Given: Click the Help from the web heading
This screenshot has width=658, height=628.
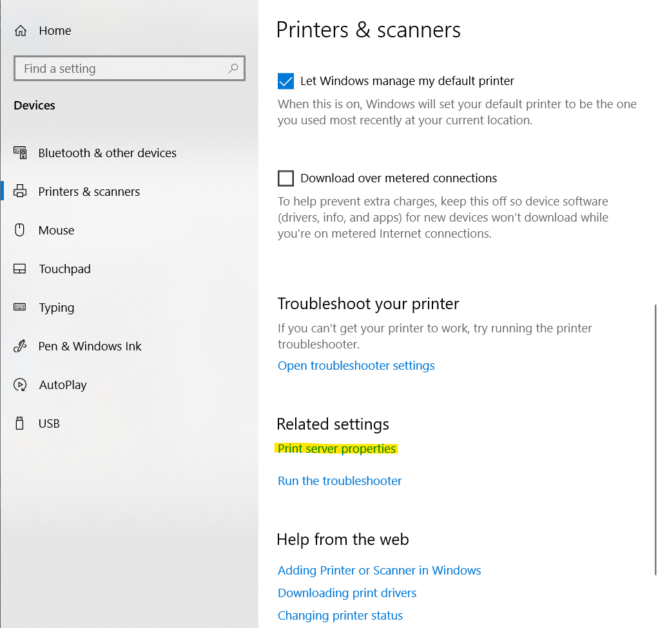Looking at the screenshot, I should 342,539.
